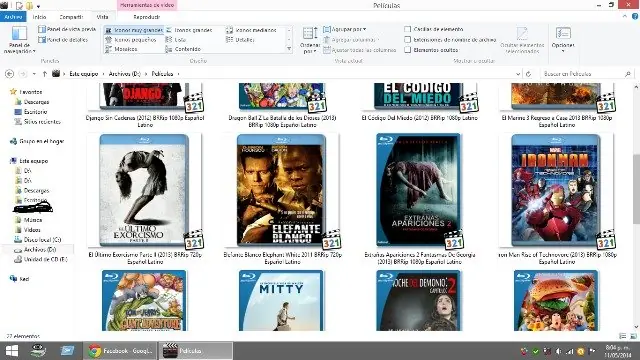
Task: Click Django Sin Cadenas file name
Action: coord(145,121)
